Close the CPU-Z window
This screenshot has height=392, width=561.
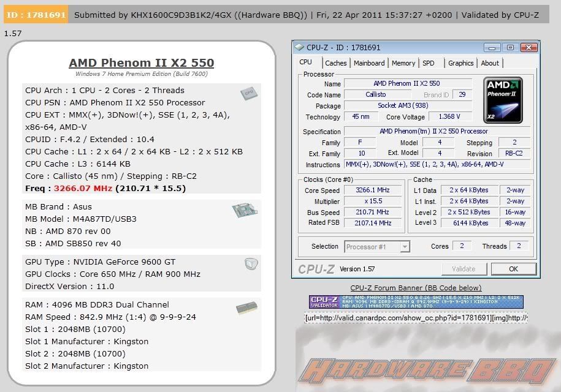tap(529, 48)
